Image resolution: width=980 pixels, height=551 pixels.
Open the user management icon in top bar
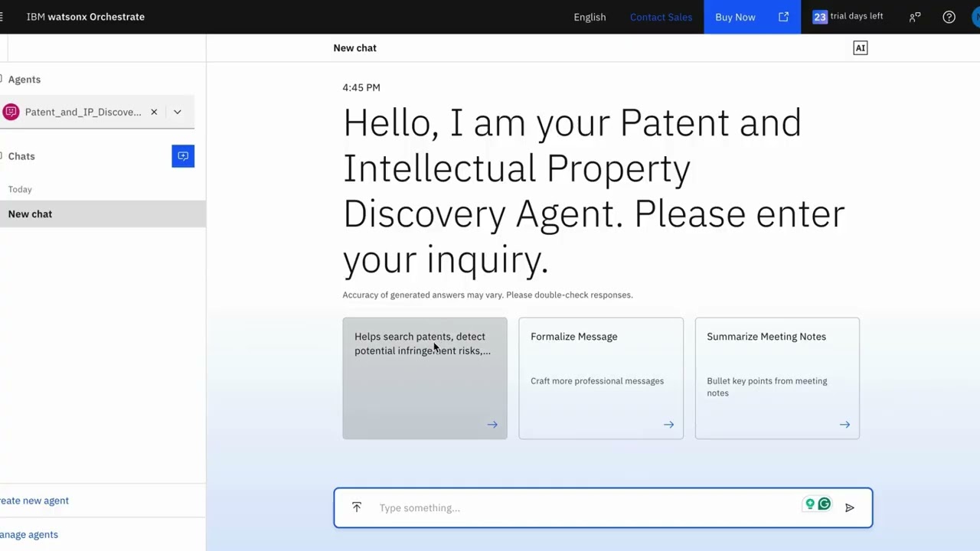(914, 17)
